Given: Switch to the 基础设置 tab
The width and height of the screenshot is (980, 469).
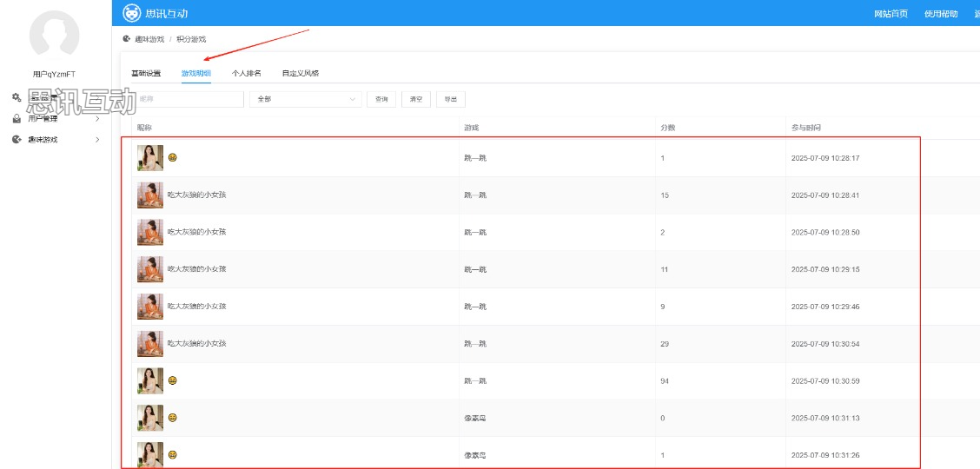Looking at the screenshot, I should (x=146, y=73).
